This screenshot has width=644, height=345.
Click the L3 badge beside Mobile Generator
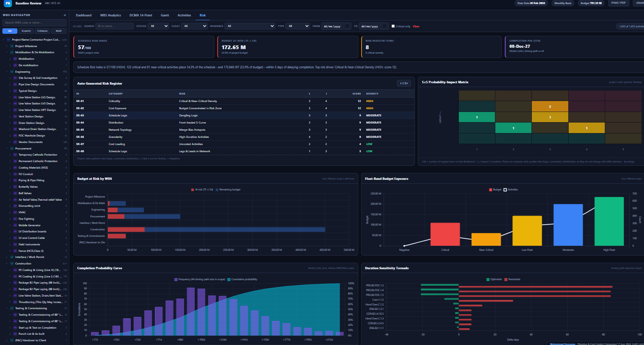tap(15, 225)
